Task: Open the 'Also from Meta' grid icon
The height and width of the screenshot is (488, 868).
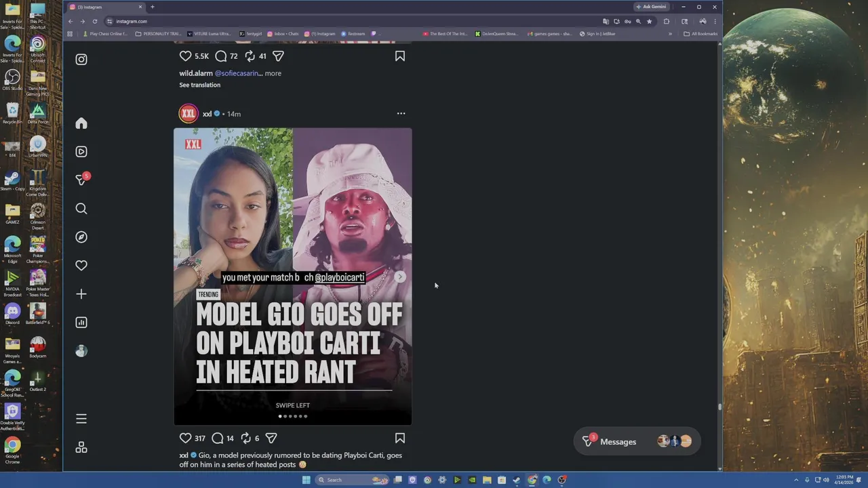Action: 81,447
